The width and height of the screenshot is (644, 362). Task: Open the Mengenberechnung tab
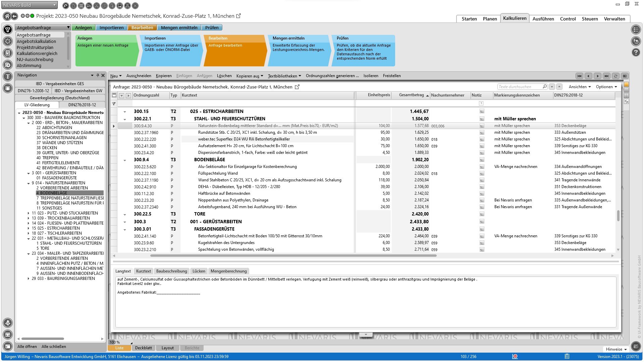coord(228,271)
